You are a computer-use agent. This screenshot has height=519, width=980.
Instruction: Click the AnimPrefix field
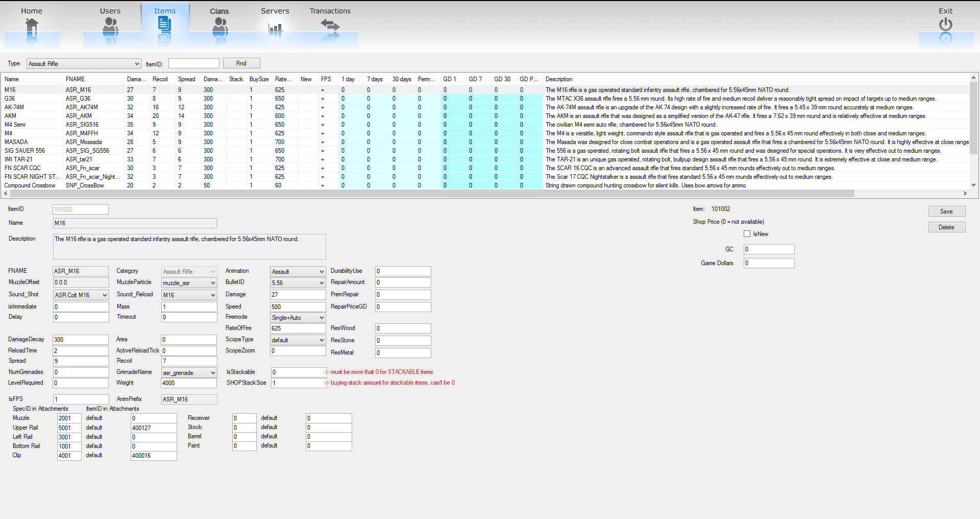(189, 399)
